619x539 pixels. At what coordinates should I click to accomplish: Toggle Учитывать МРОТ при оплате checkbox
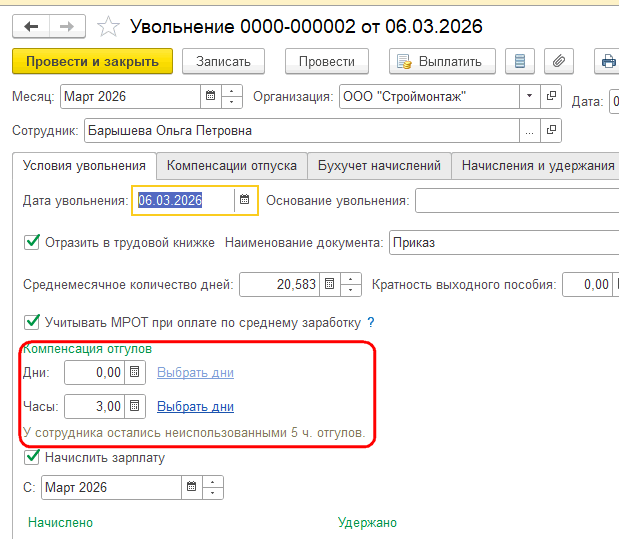pyautogui.click(x=32, y=322)
